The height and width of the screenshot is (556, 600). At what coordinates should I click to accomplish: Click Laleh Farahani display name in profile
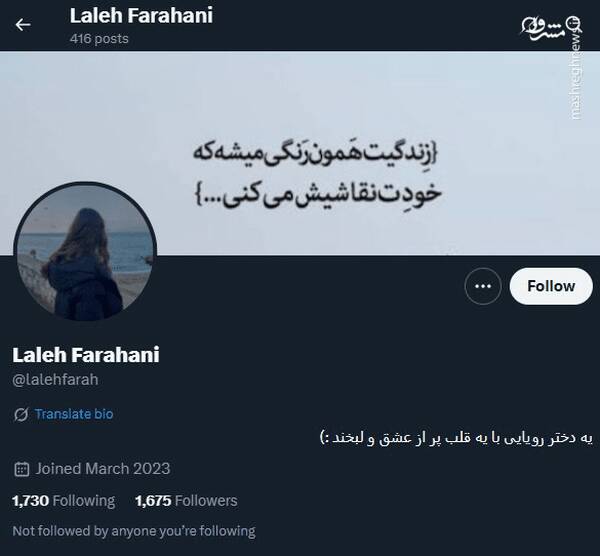coord(86,355)
